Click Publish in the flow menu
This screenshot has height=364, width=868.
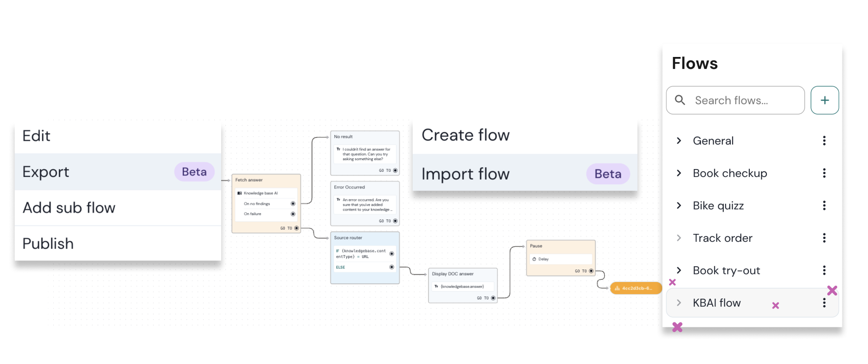click(48, 244)
